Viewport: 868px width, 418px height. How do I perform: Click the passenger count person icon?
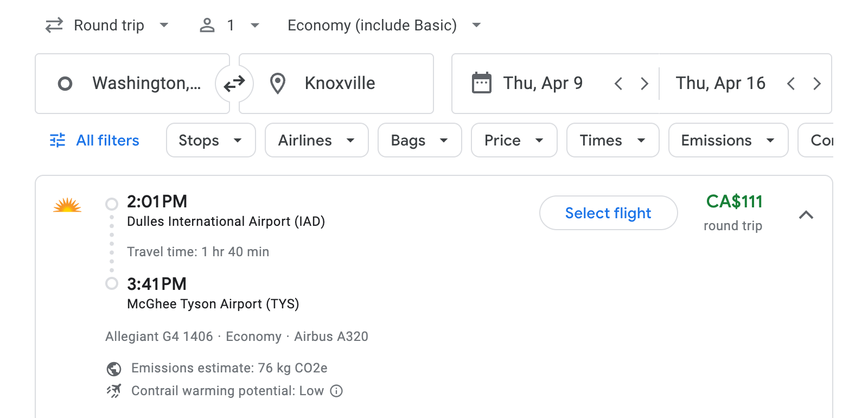click(207, 24)
